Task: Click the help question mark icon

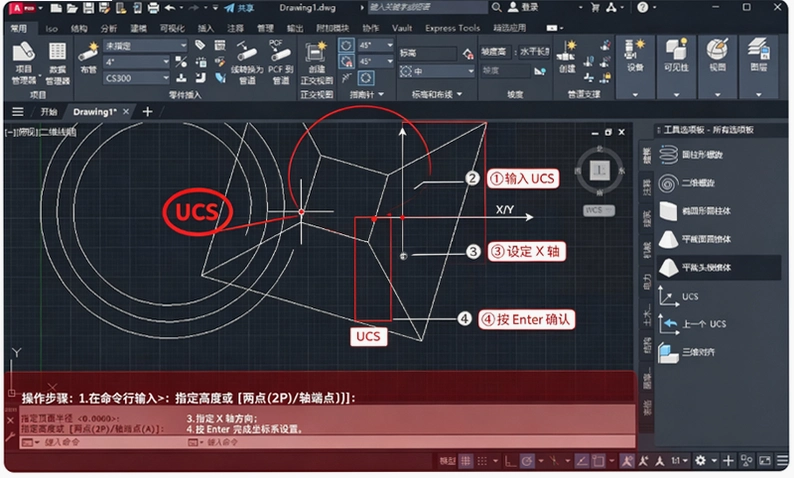Action: coord(643,7)
